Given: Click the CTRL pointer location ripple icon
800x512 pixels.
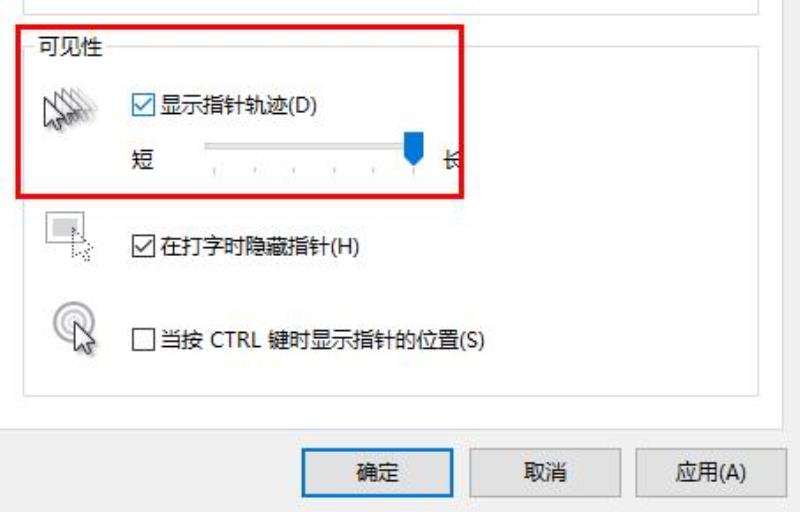Looking at the screenshot, I should [x=74, y=328].
